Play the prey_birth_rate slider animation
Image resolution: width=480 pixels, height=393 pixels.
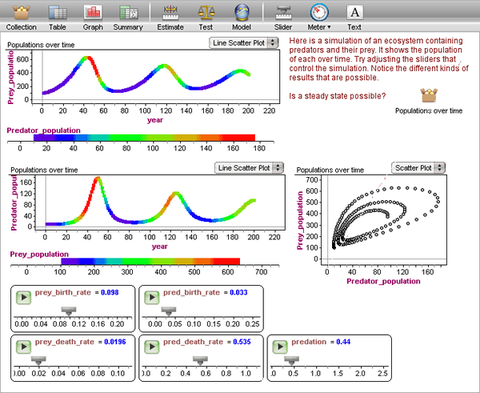click(24, 297)
